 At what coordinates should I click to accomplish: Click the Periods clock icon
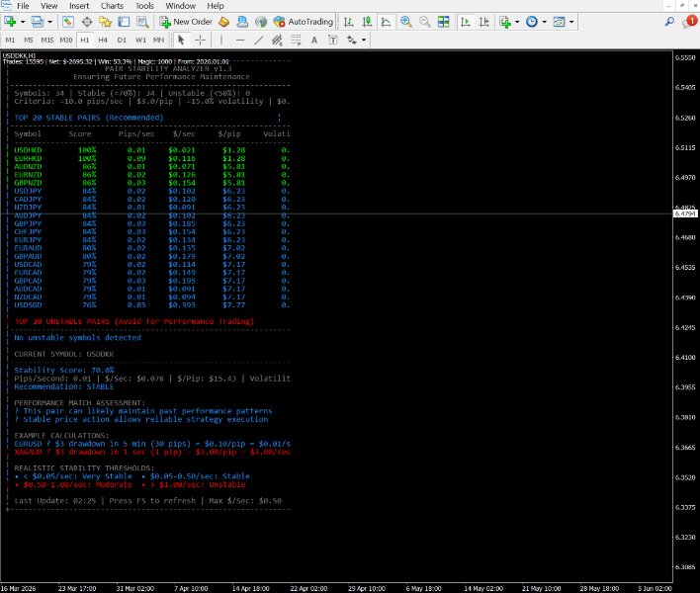pyautogui.click(x=532, y=22)
